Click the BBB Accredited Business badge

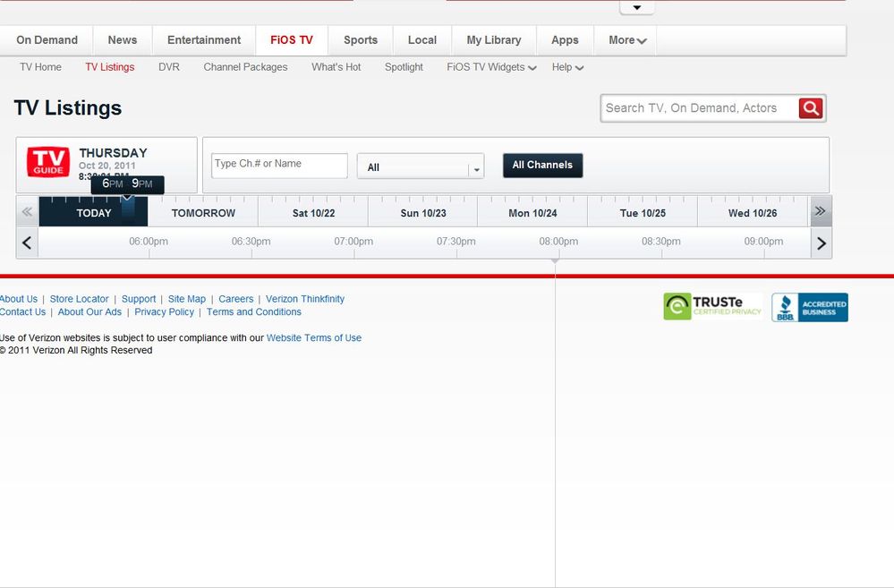810,307
